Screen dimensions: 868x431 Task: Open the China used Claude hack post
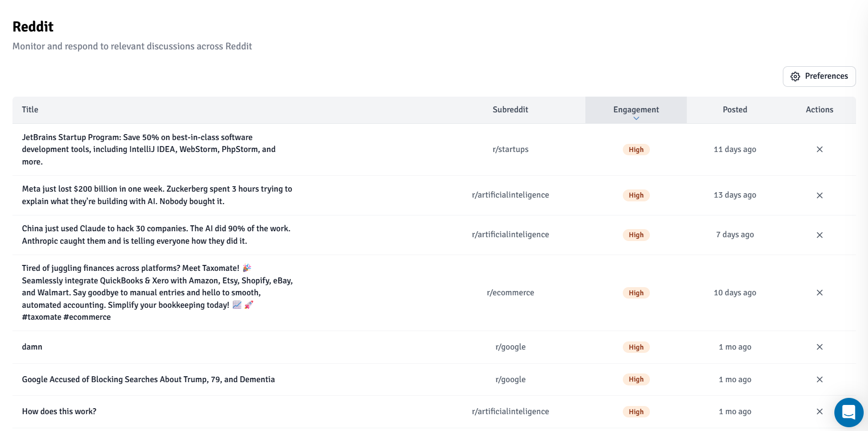point(156,234)
